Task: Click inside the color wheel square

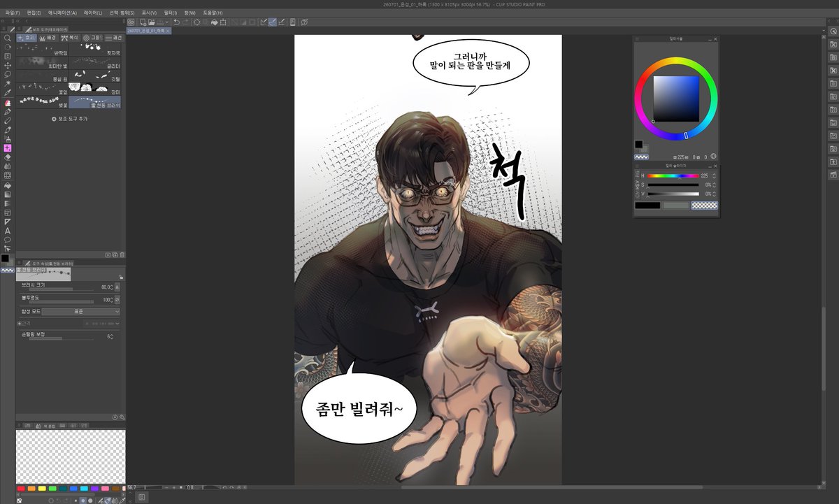Action: pyautogui.click(x=676, y=99)
